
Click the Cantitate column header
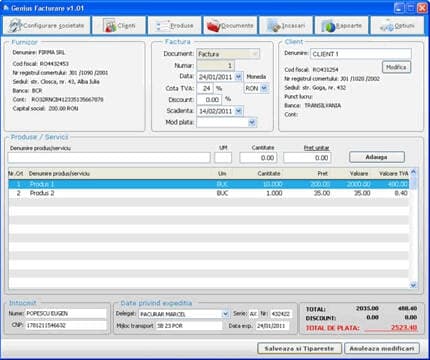pyautogui.click(x=269, y=173)
